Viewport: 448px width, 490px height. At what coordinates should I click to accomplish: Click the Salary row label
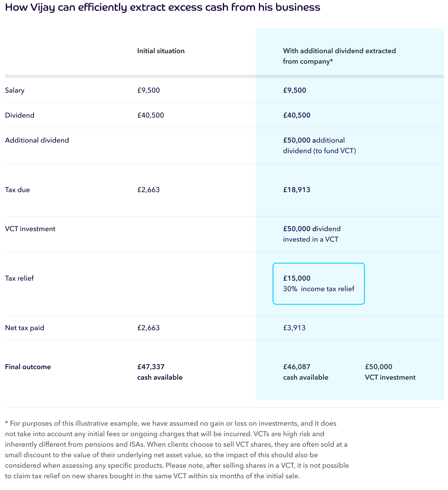coord(15,90)
